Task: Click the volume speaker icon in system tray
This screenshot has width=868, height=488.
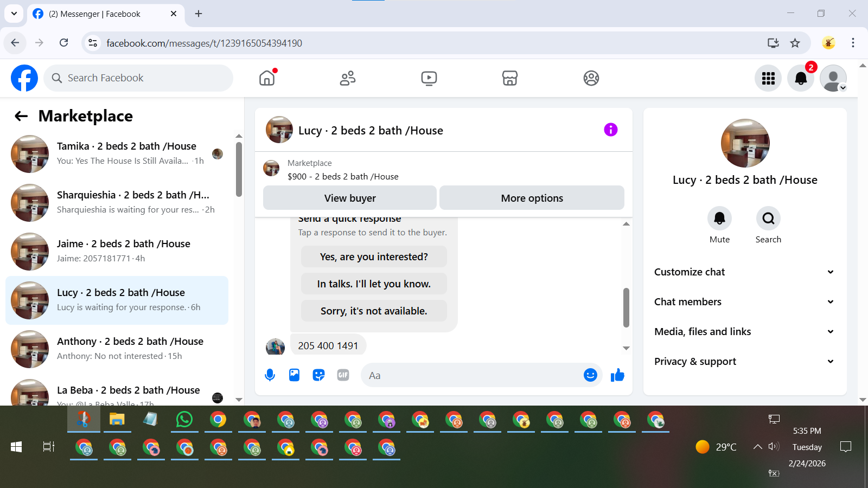Action: (x=774, y=447)
